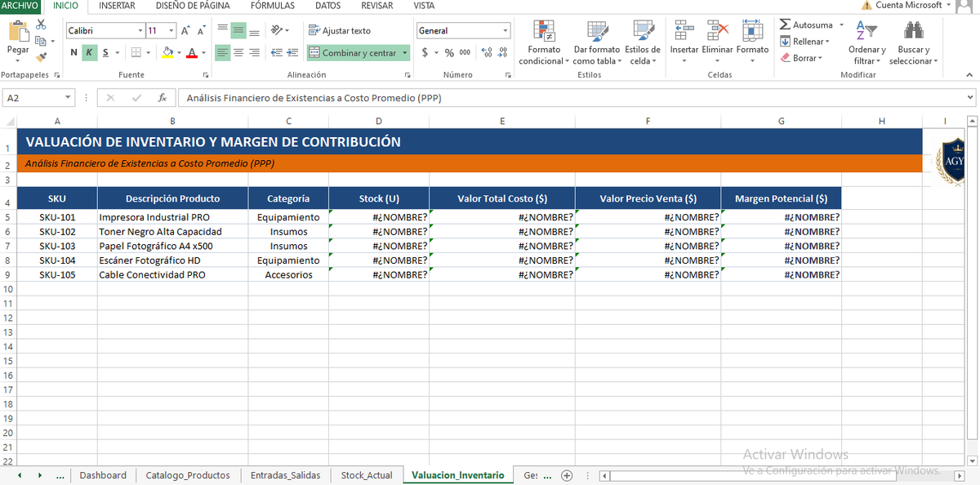Apply thousands separator 000 style
The width and height of the screenshot is (980, 485).
465,53
